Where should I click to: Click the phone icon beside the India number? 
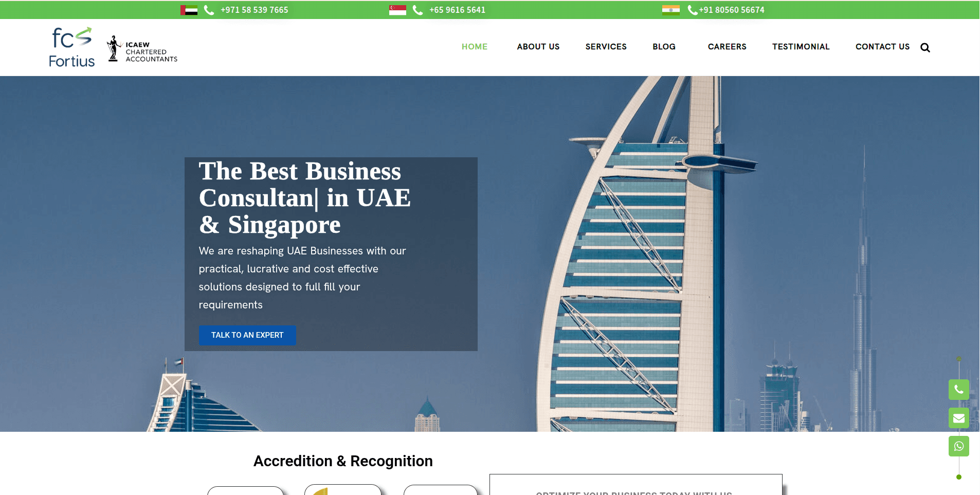692,9
